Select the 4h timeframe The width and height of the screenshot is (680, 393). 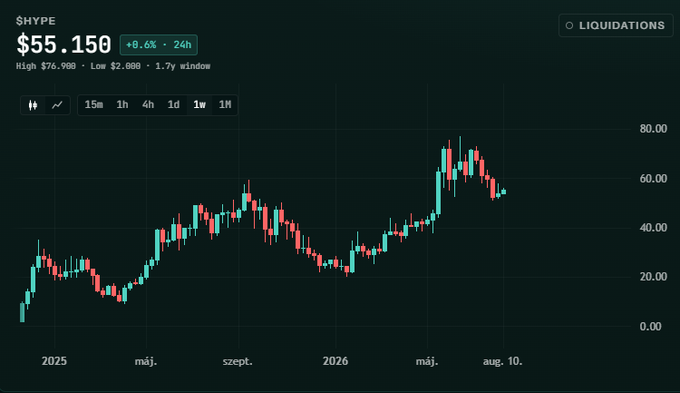coord(148,105)
